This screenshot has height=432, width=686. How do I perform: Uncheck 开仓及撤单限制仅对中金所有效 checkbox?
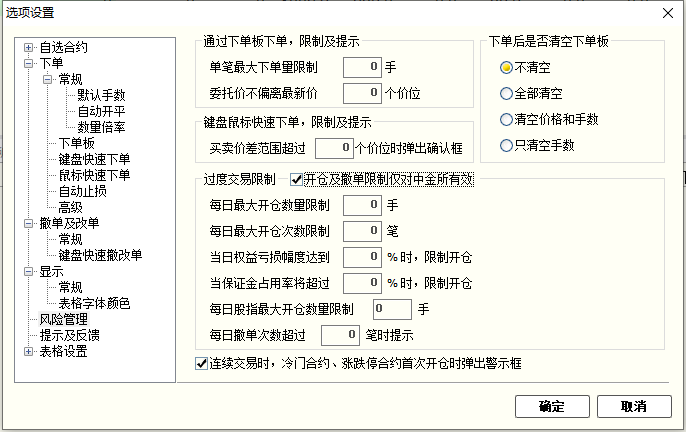click(297, 179)
